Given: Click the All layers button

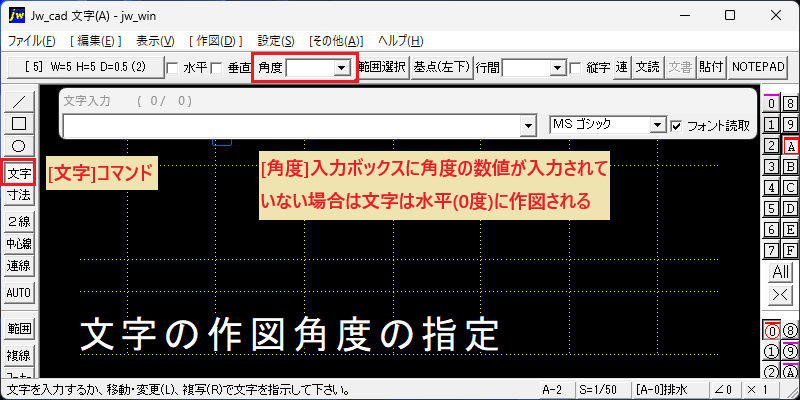Looking at the screenshot, I should (781, 272).
